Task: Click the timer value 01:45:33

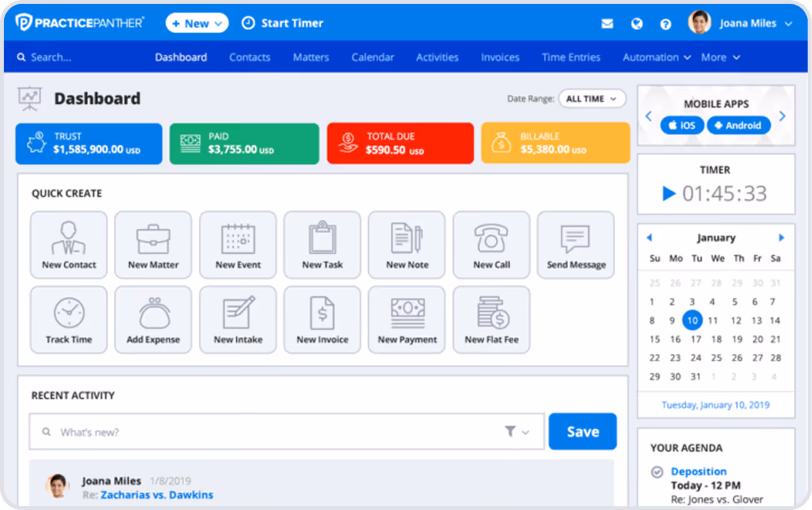Action: pyautogui.click(x=724, y=194)
